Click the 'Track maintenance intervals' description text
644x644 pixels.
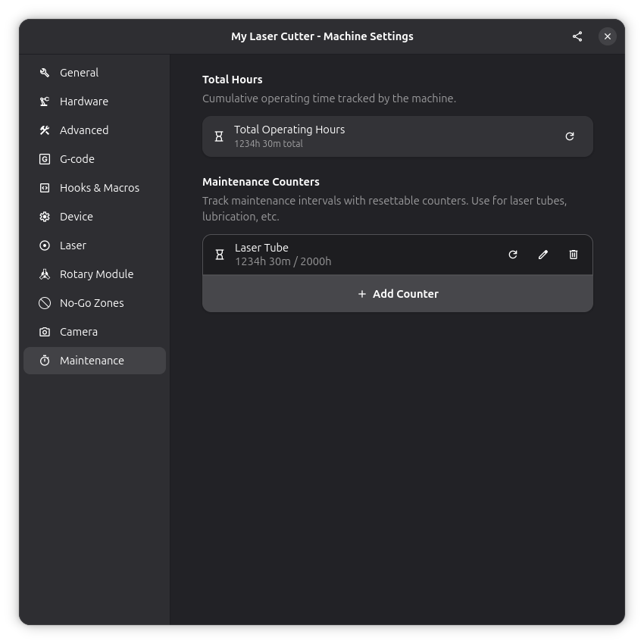tap(384, 208)
